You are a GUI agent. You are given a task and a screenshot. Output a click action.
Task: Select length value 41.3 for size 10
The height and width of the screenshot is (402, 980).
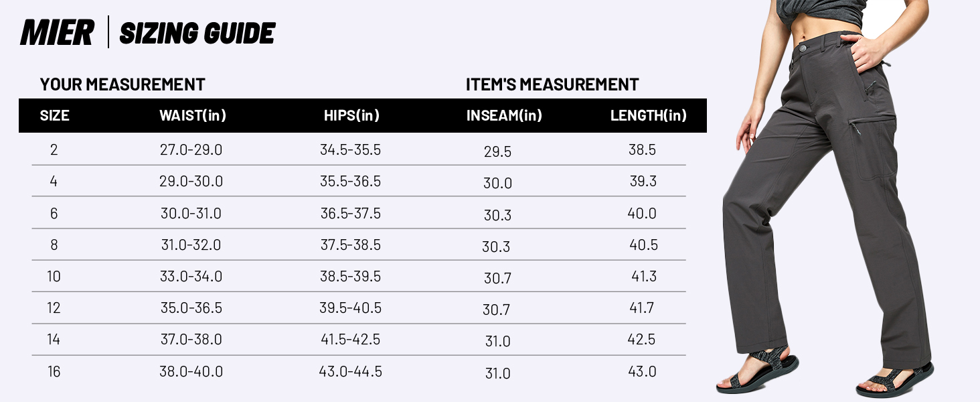click(x=644, y=276)
